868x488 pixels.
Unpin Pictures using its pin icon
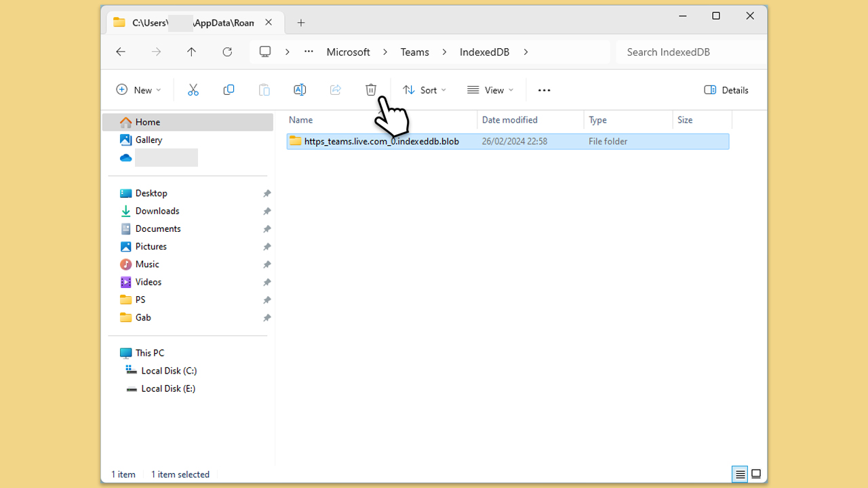[267, 247]
